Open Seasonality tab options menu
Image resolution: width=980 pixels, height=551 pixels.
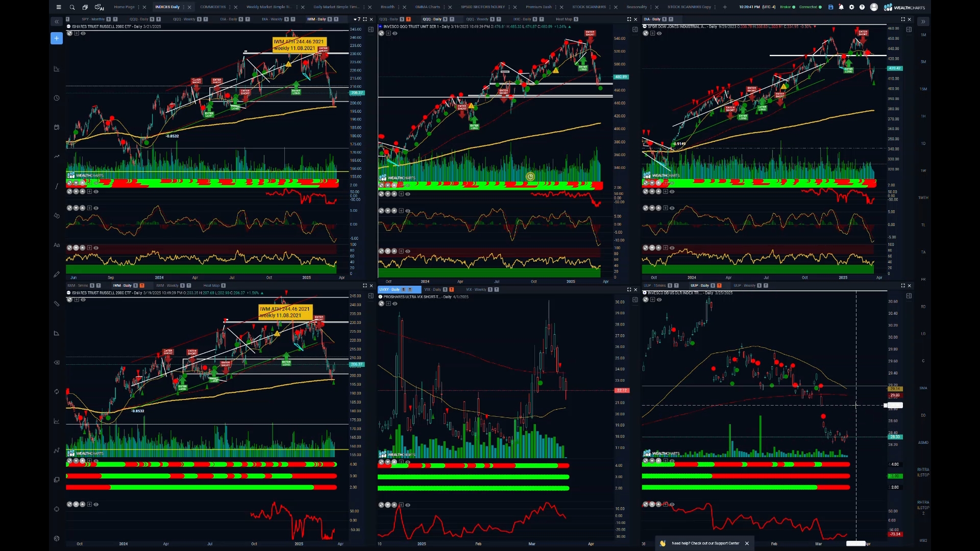point(650,7)
